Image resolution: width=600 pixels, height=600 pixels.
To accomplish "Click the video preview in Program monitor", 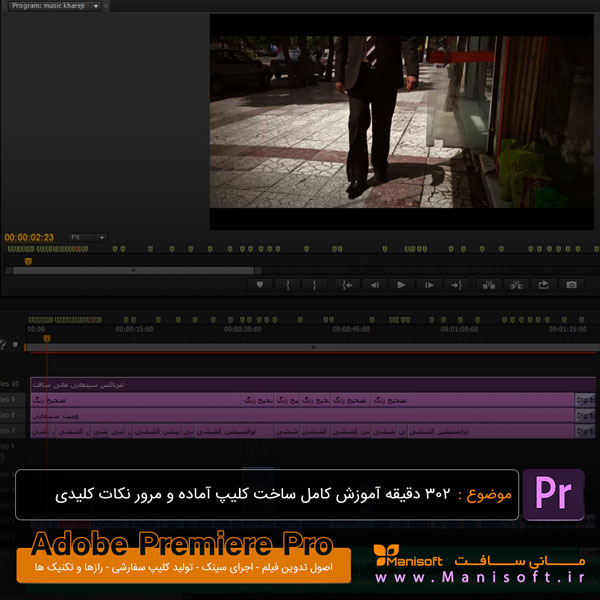I will click(402, 122).
